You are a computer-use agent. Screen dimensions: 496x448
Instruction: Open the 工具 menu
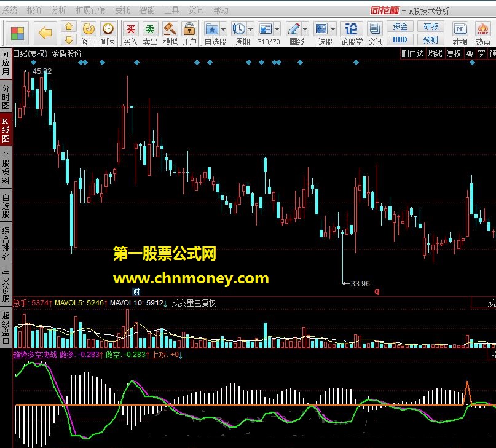point(171,10)
